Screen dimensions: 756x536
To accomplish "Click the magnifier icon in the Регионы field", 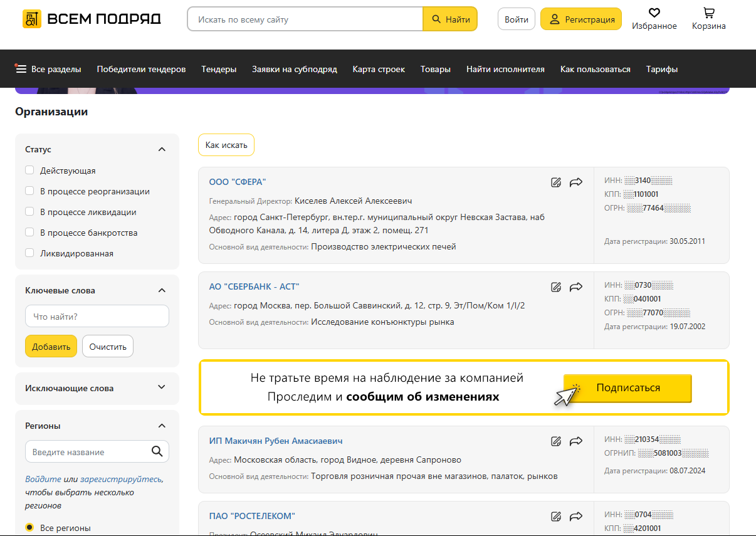I will (157, 451).
